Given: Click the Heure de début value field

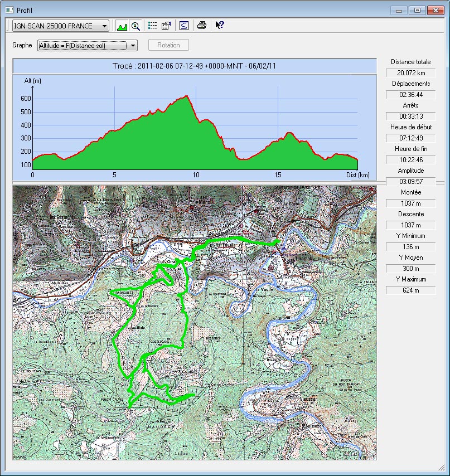Looking at the screenshot, I should (x=410, y=138).
